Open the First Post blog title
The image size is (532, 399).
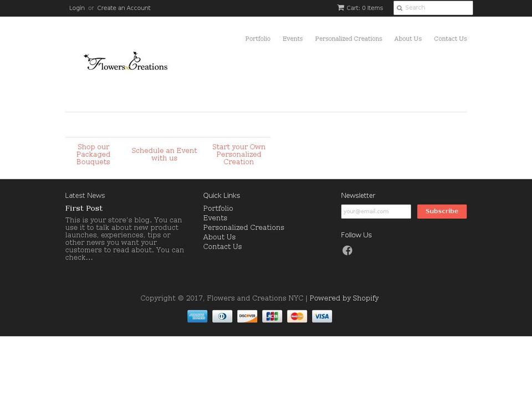[84, 208]
